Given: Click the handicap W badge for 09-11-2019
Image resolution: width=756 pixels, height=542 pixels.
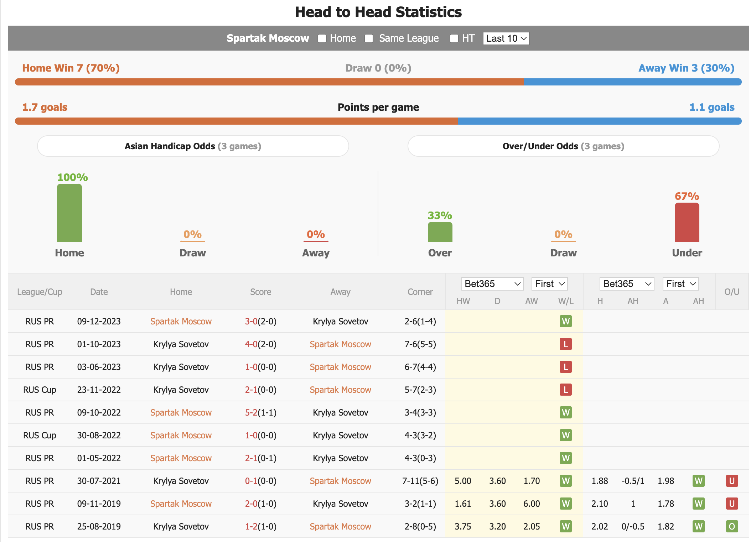Looking at the screenshot, I should pos(698,504).
